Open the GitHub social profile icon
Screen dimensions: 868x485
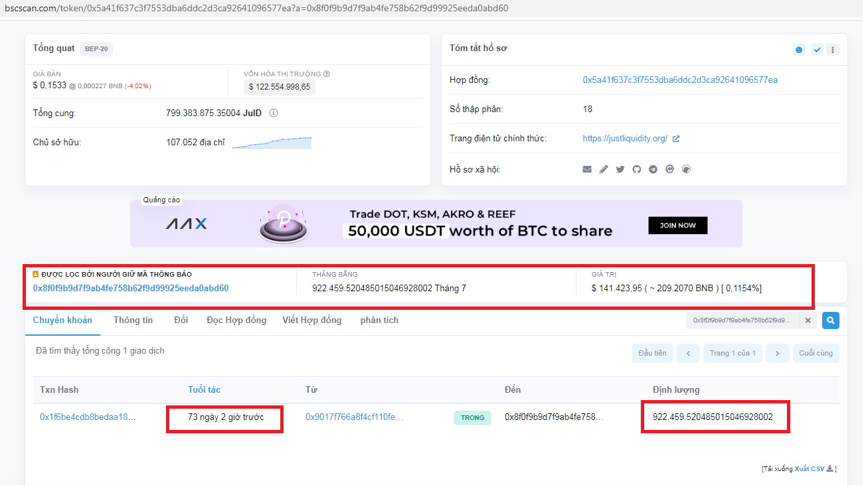coord(637,169)
